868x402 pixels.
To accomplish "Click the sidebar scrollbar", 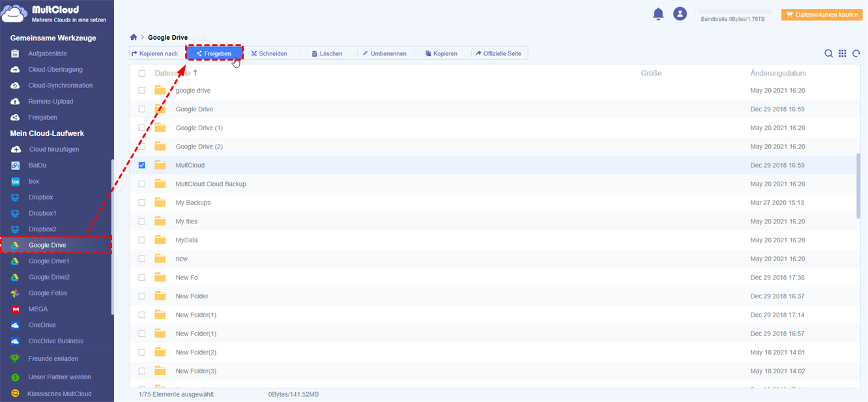I will [112, 238].
